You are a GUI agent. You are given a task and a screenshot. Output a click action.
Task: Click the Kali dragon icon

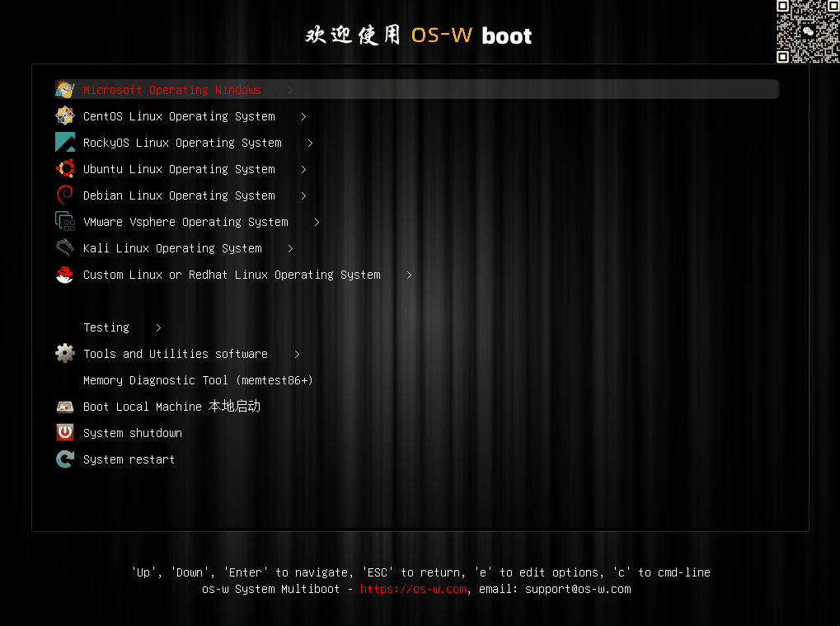(x=65, y=247)
